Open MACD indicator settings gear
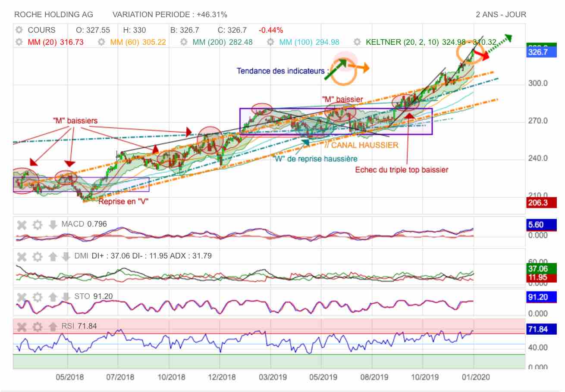The height and width of the screenshot is (392, 565). pyautogui.click(x=38, y=224)
